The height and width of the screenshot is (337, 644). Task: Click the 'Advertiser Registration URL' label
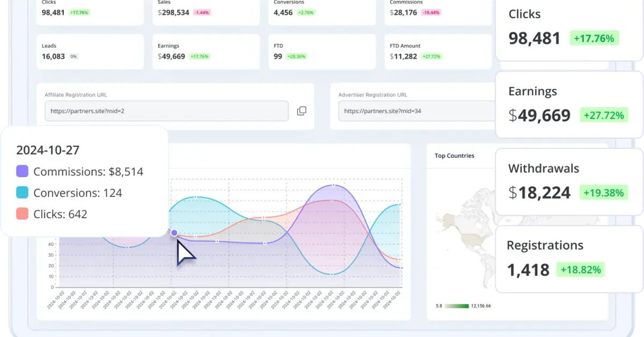372,95
